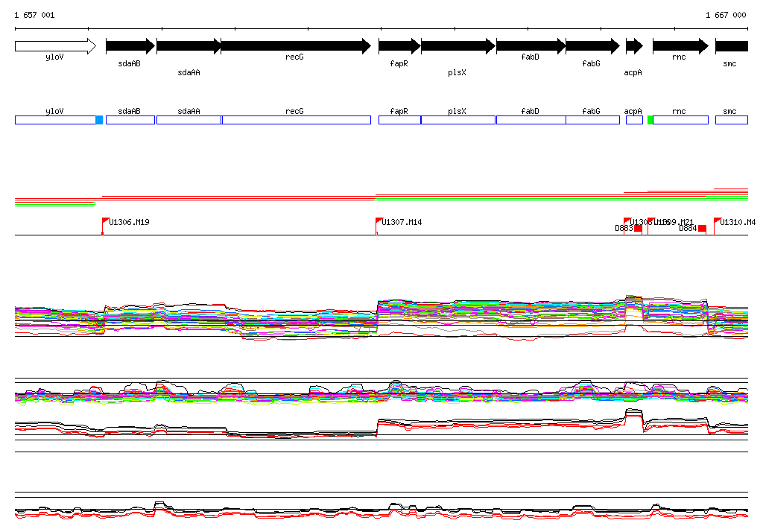
Task: Click the sdaAB gene arrow
Action: tap(130, 46)
